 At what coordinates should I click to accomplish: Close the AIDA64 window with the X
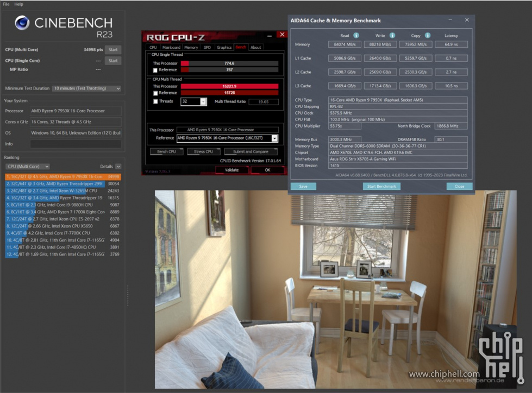click(x=467, y=20)
